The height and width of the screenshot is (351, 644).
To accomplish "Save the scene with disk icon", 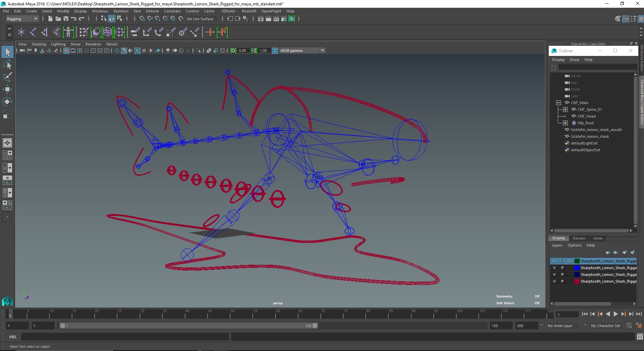I will click(66, 19).
